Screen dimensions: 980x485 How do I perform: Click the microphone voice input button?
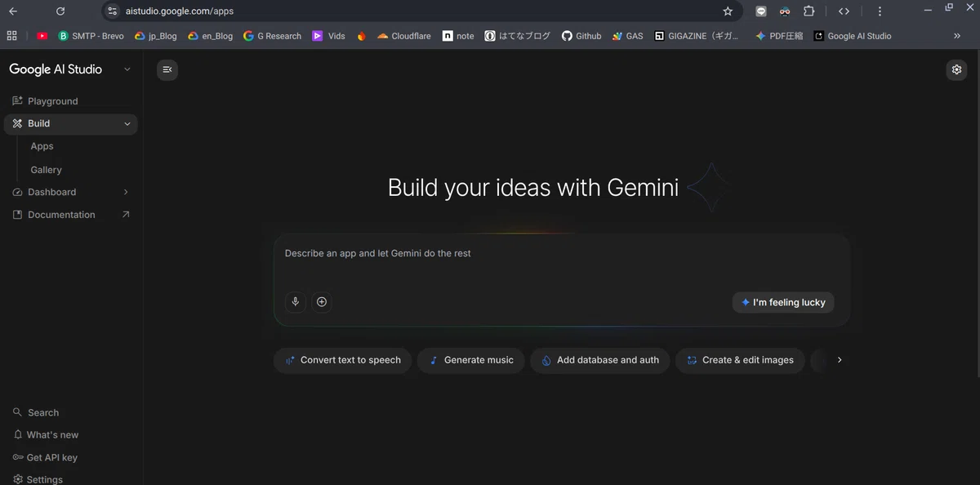click(x=296, y=302)
